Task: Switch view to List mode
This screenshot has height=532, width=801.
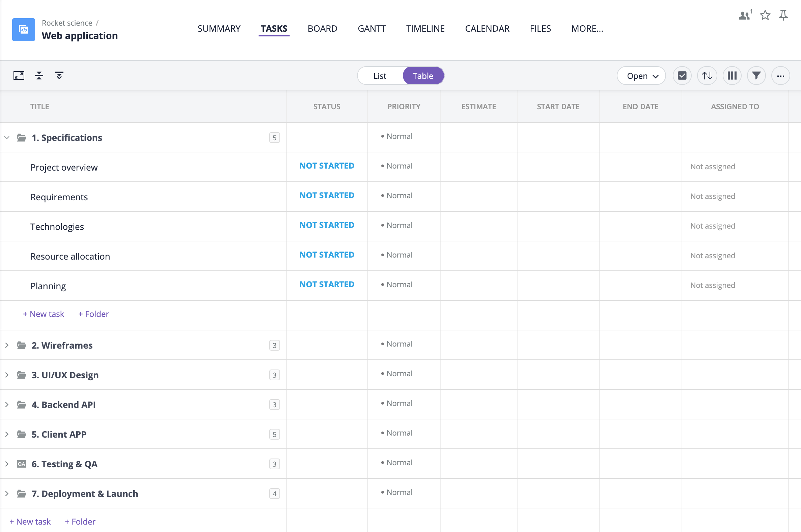Action: pos(379,76)
